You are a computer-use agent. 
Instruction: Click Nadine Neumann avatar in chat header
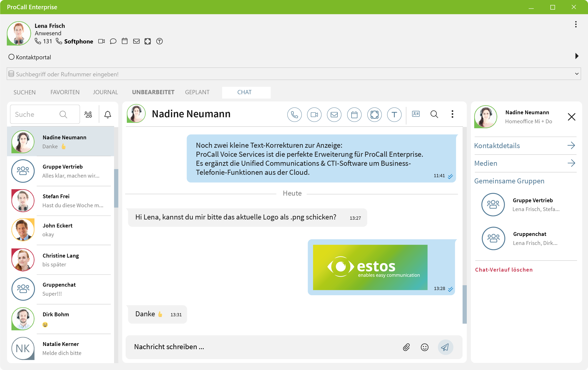pyautogui.click(x=136, y=114)
